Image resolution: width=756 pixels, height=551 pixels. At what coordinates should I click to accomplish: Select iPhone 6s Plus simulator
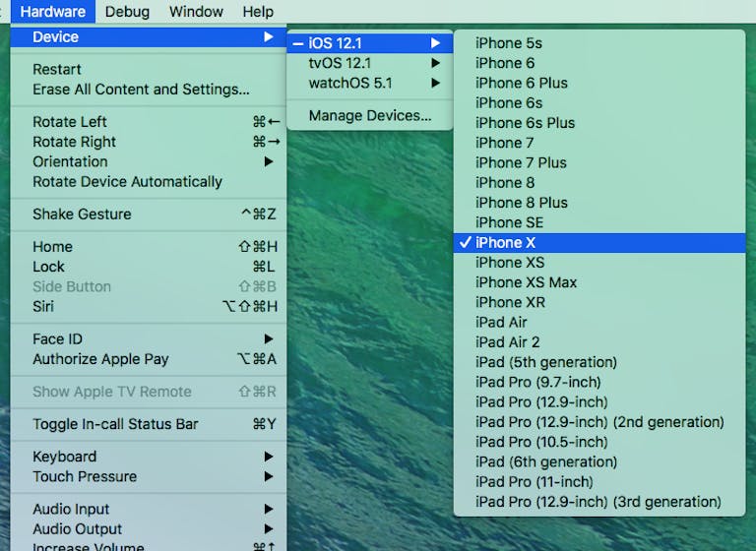pos(599,123)
